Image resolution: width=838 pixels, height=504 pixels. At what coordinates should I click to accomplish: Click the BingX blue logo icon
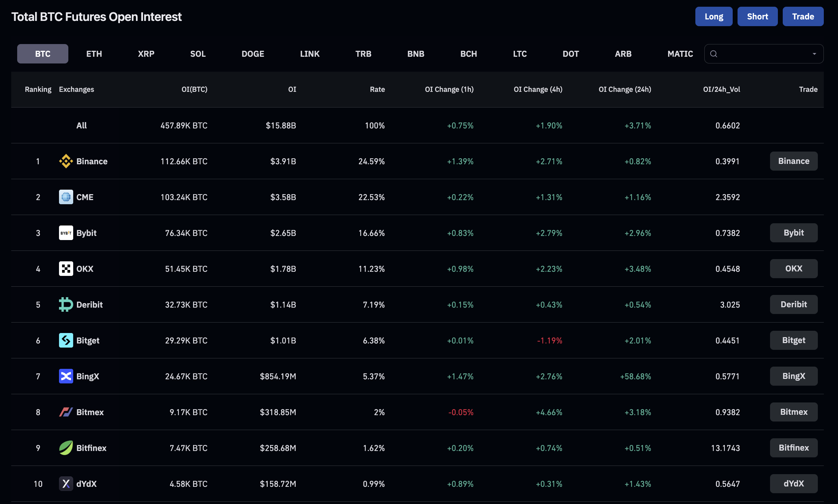tap(66, 376)
